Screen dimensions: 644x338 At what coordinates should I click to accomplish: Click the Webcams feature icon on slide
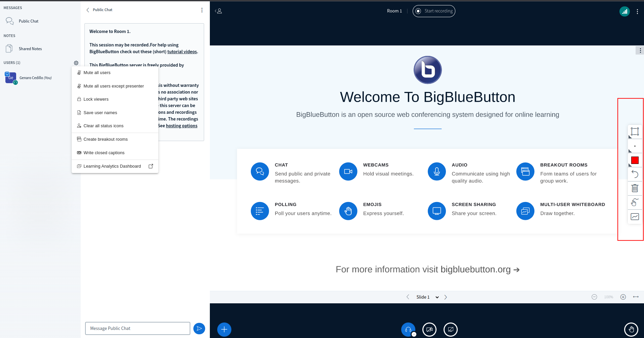348,171
